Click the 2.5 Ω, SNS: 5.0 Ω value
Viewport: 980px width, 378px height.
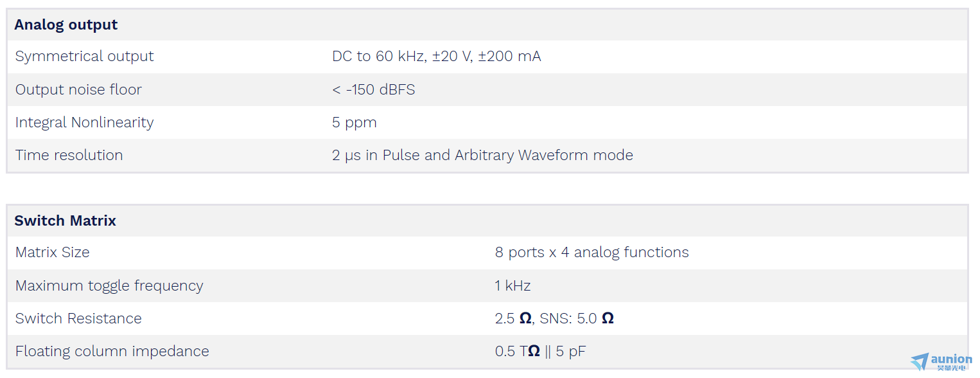click(x=555, y=319)
